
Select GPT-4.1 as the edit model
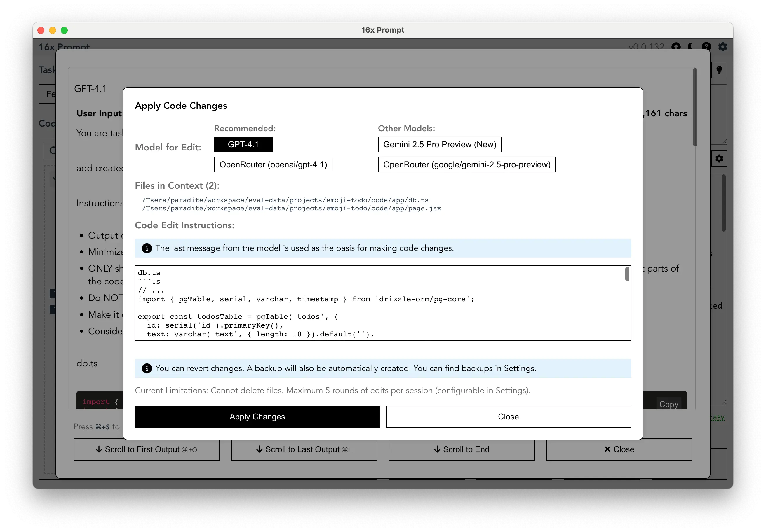[x=243, y=144]
